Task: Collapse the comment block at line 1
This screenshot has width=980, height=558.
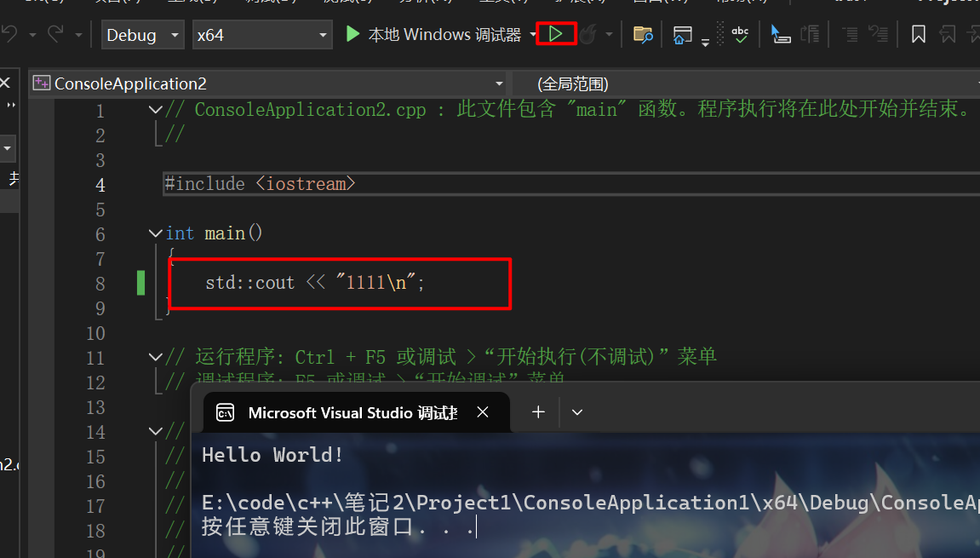Action: coord(155,110)
